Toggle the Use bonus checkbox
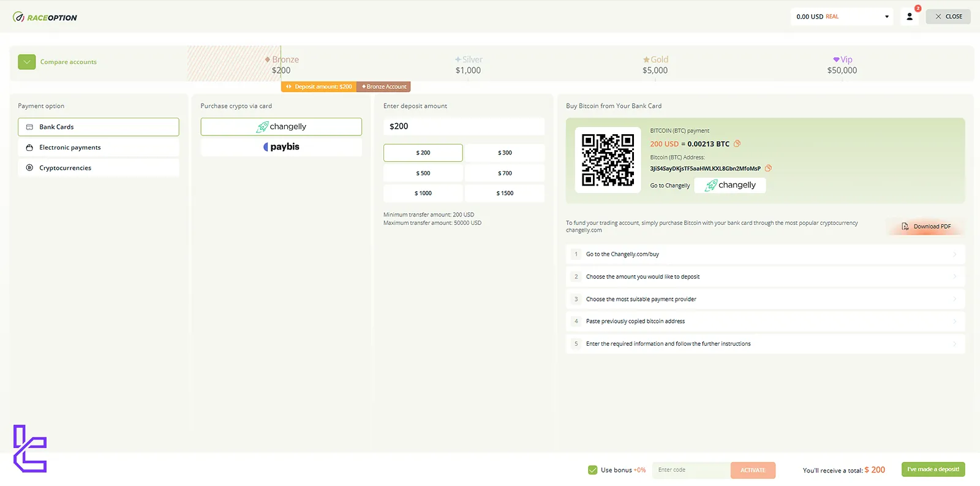This screenshot has height=486, width=980. tap(592, 470)
